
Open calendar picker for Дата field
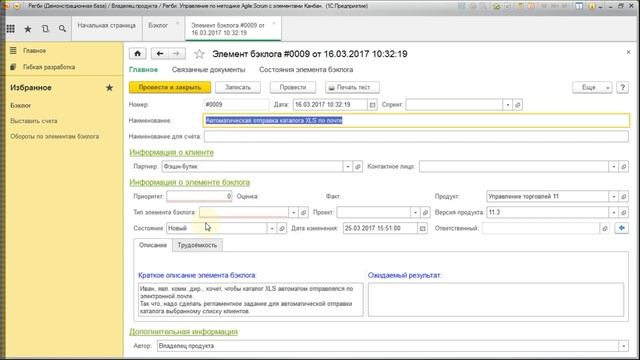click(372, 105)
